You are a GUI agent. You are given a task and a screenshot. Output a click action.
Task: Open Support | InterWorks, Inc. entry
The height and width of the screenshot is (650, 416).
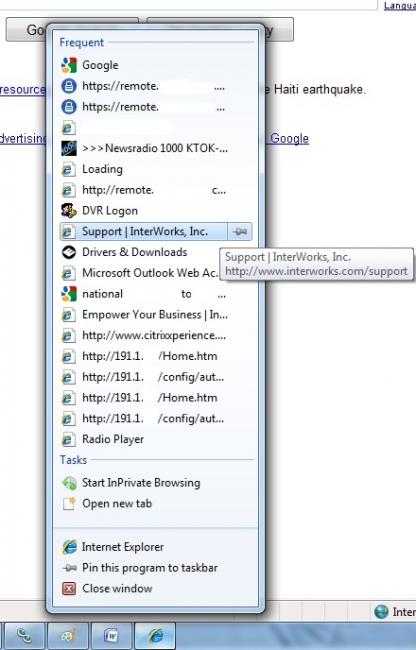143,231
